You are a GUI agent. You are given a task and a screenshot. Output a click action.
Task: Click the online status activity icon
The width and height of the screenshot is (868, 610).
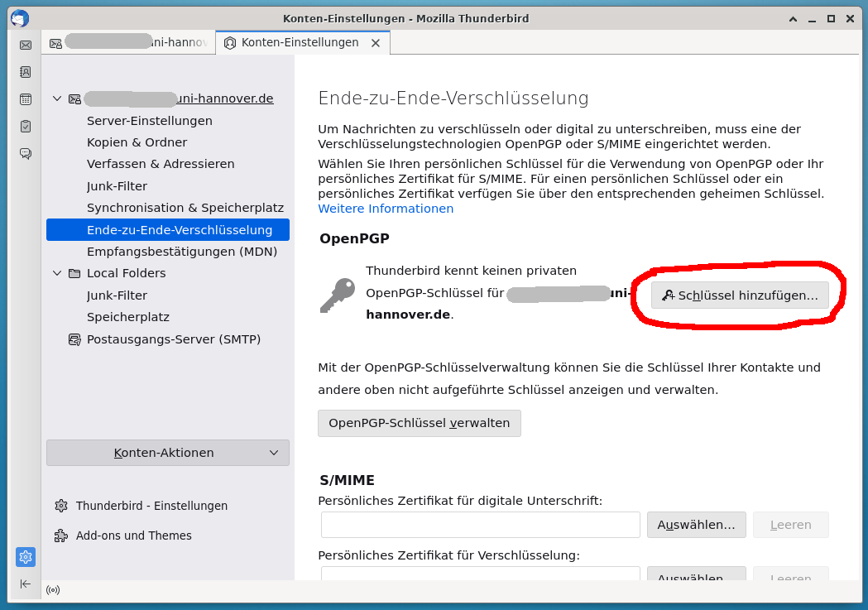53,590
